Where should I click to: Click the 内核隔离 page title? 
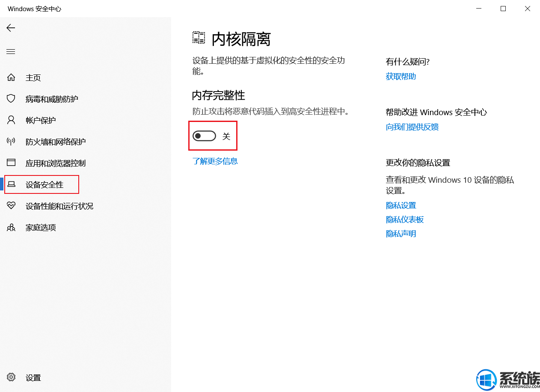[241, 39]
